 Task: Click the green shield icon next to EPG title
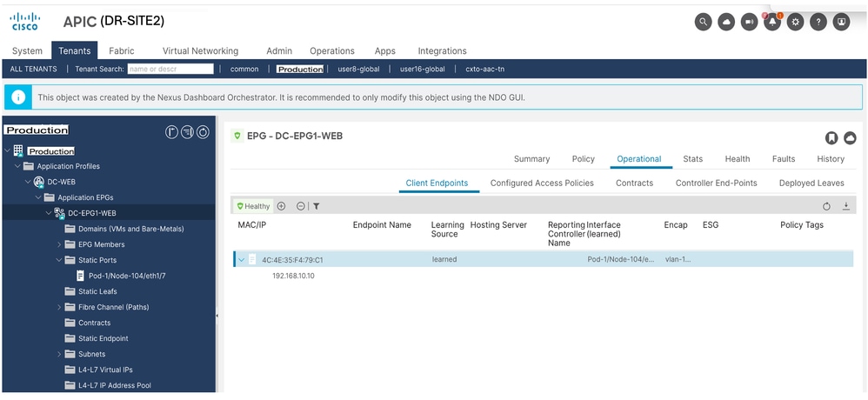237,136
